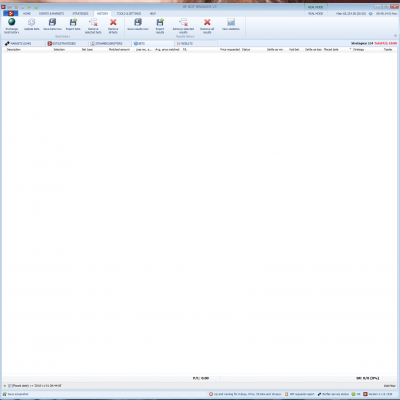Click the Update bets icon
The width and height of the screenshot is (400, 400).
pyautogui.click(x=32, y=22)
